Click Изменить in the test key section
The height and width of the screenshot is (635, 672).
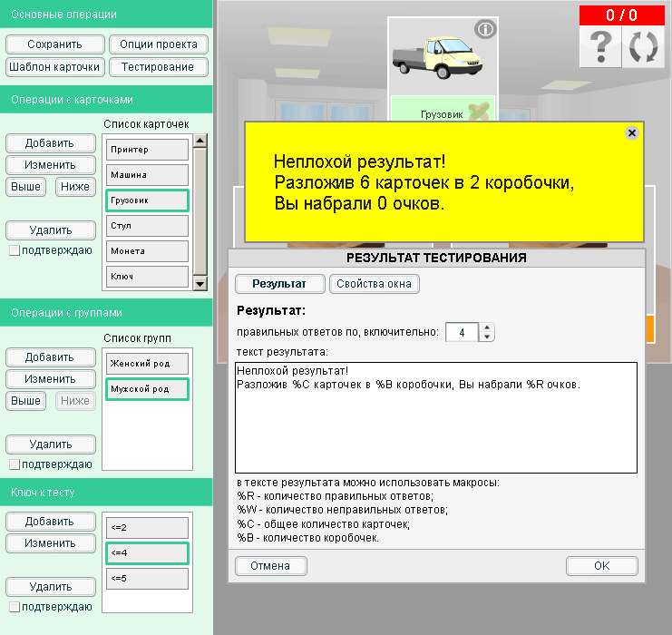point(51,543)
